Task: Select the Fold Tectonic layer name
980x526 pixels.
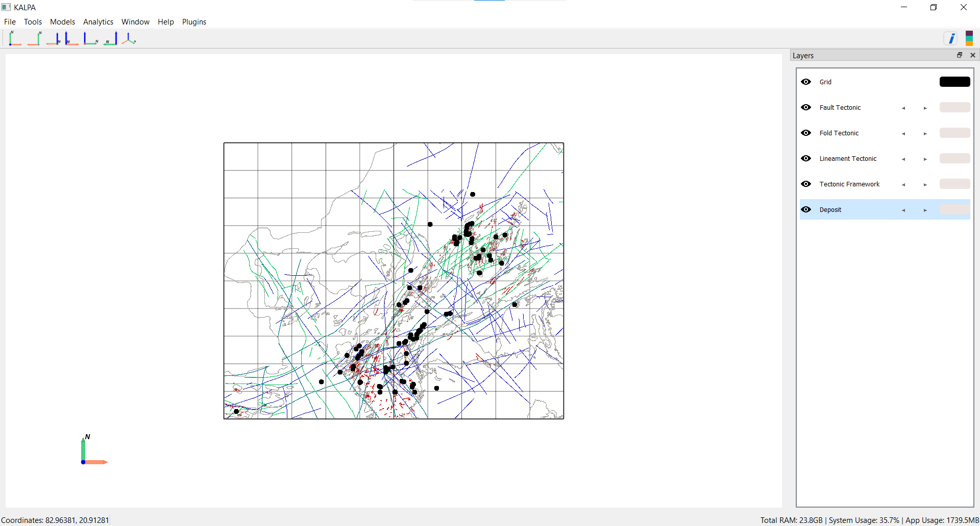Action: point(839,133)
